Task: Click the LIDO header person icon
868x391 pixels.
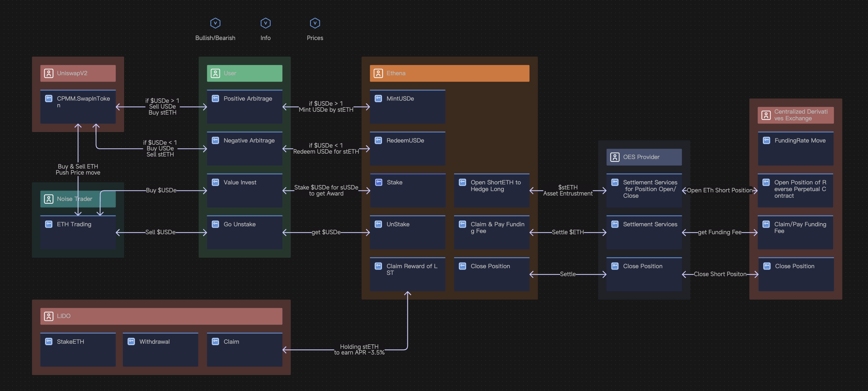Action: 49,316
